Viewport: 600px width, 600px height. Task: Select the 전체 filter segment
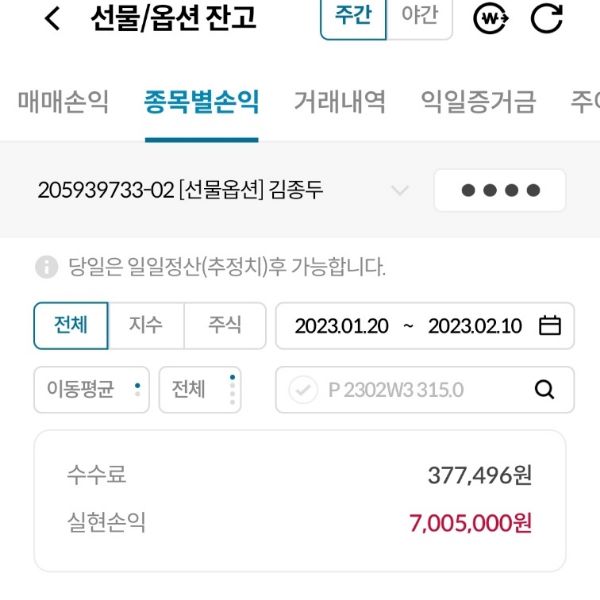tap(71, 326)
